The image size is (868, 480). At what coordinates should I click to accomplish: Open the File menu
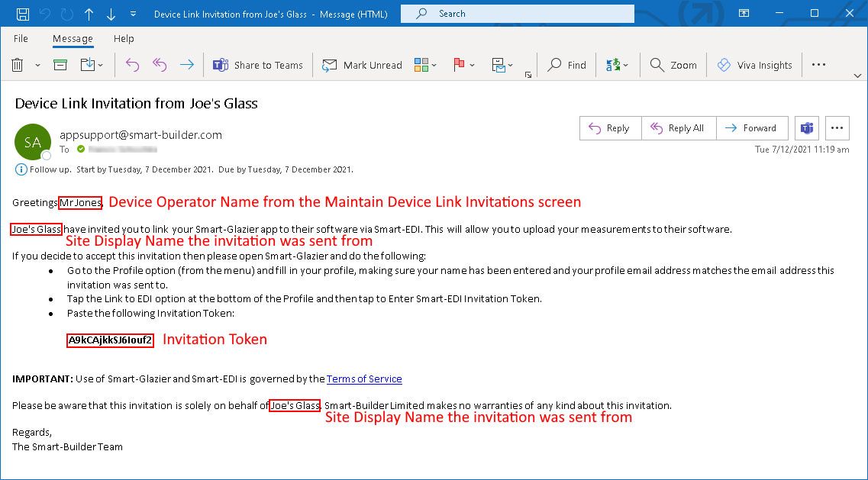tap(21, 38)
